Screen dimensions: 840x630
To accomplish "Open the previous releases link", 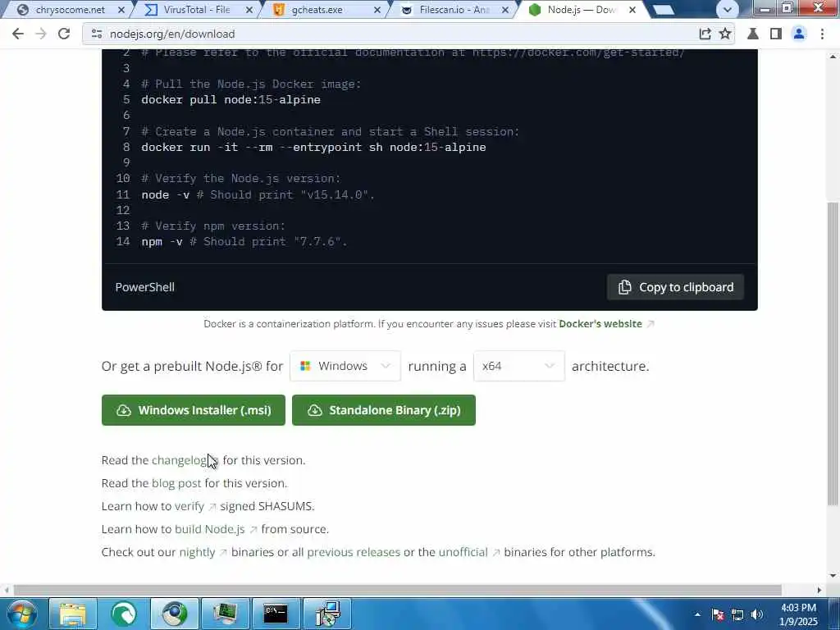I will pos(354,552).
